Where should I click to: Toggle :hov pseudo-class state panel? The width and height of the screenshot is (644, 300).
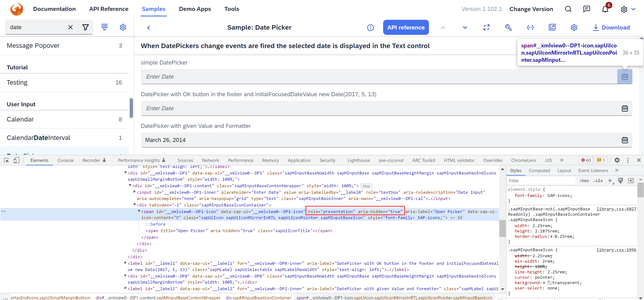tap(584, 180)
